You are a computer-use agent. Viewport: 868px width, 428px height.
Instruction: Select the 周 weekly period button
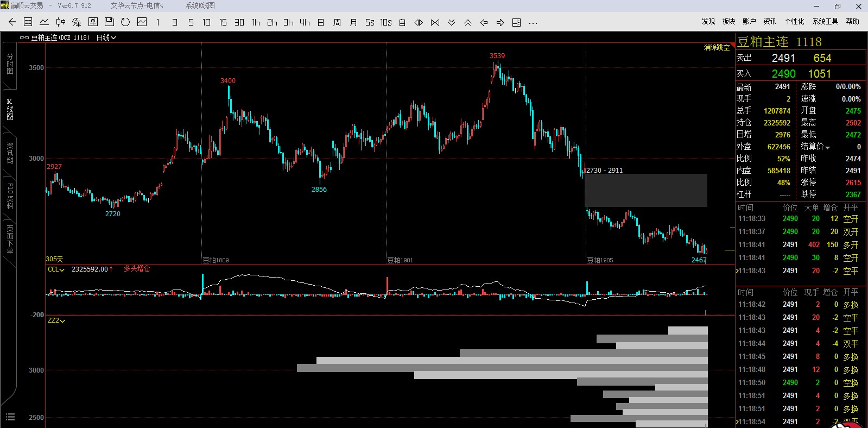point(337,22)
